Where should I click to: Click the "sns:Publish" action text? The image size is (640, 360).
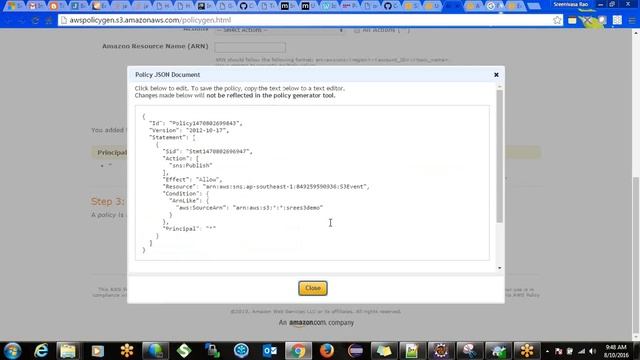191,165
